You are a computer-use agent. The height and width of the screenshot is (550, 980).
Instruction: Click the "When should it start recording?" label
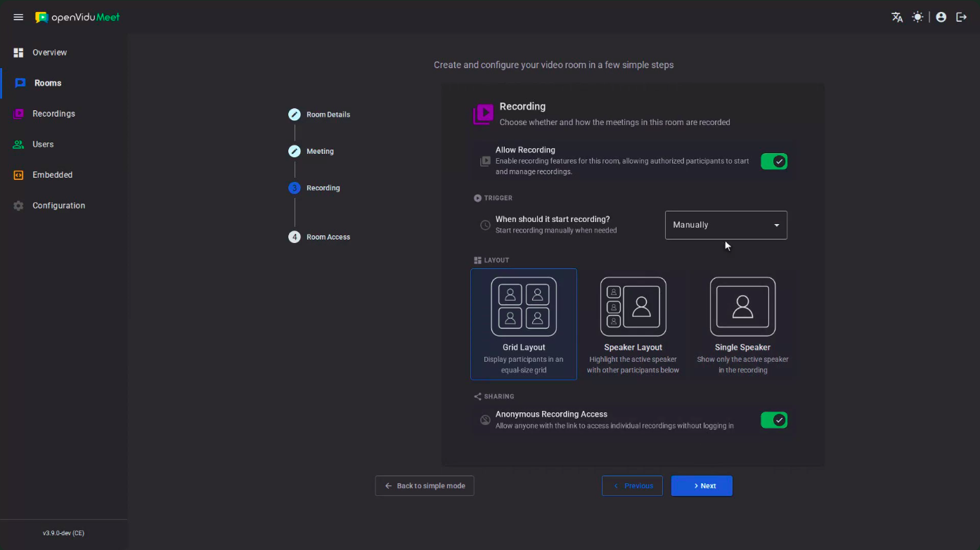553,219
